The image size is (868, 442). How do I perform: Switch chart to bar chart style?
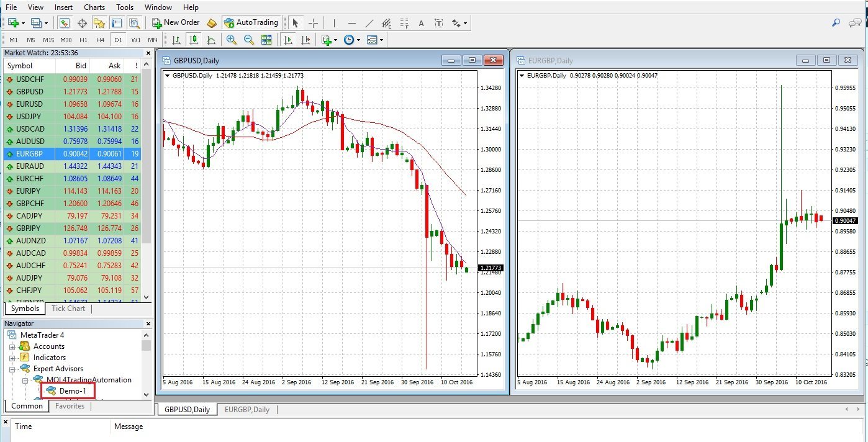(176, 40)
